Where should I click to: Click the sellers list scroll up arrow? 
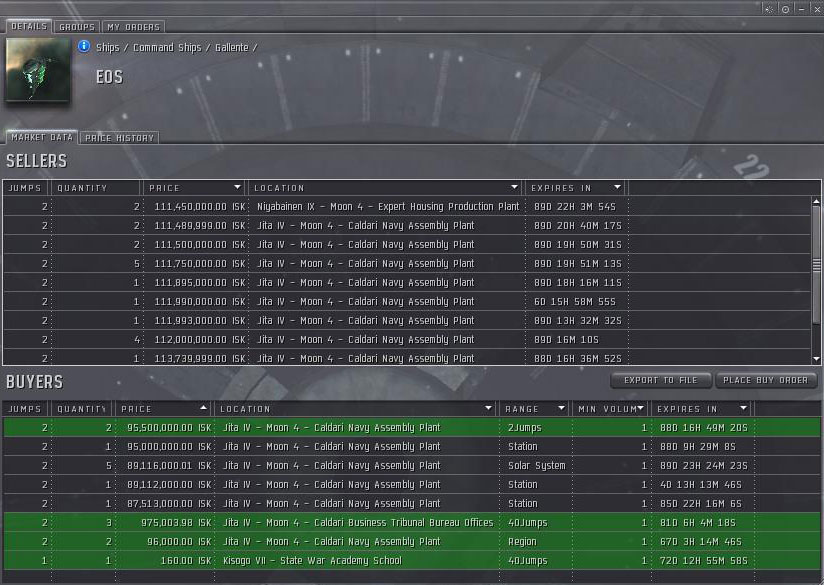(816, 201)
